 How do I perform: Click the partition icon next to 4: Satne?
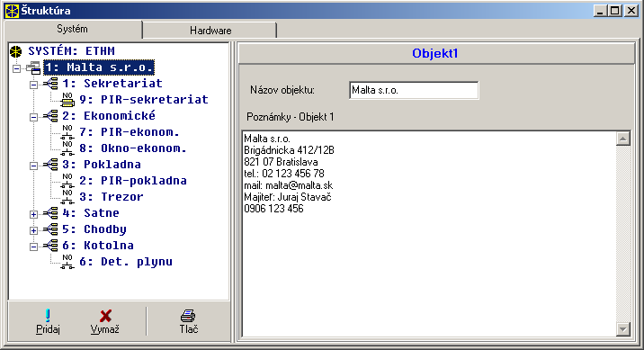pyautogui.click(x=51, y=213)
